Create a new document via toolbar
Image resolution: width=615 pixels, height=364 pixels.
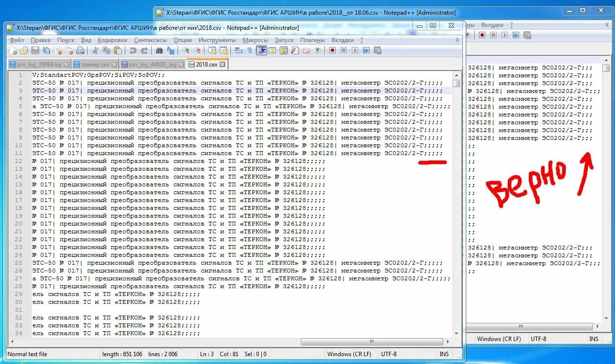(x=13, y=50)
